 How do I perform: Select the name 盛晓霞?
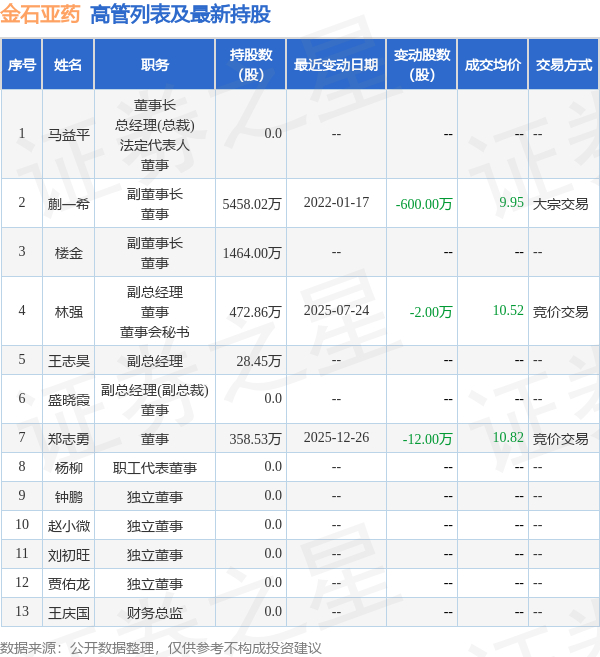point(69,400)
